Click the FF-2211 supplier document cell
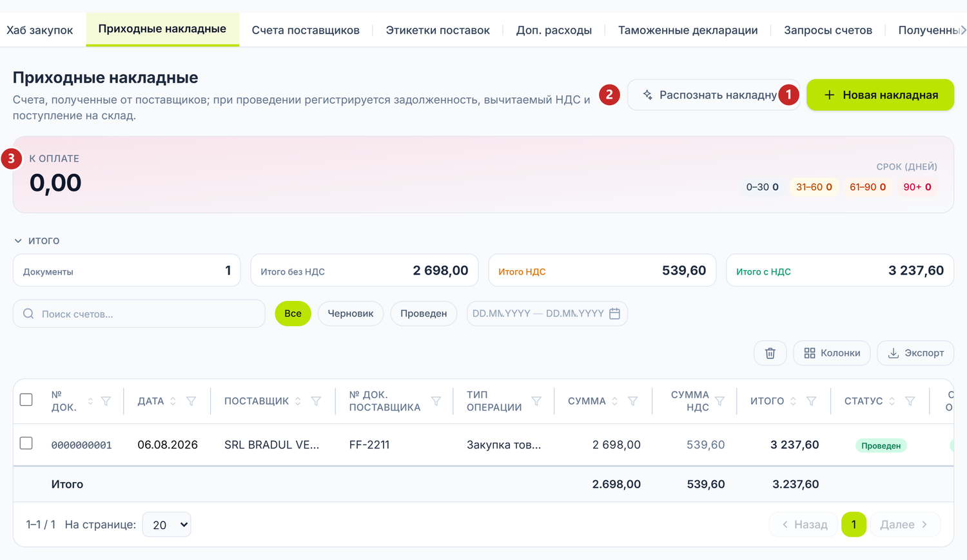Image resolution: width=967 pixels, height=560 pixels. click(369, 445)
